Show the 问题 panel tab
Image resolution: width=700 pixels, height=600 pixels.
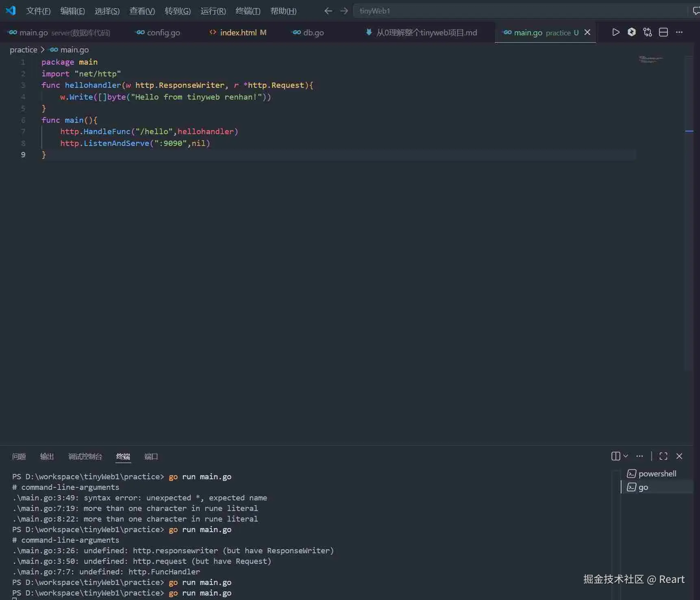pos(19,456)
